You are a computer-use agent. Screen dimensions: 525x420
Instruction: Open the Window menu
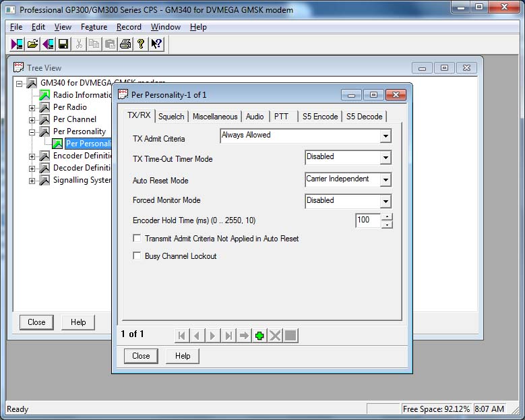click(166, 27)
